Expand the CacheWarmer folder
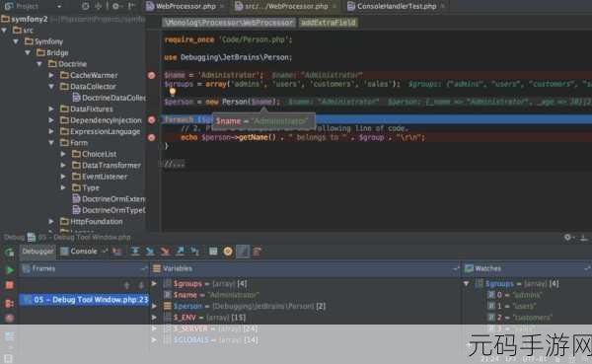Image resolution: width=592 pixels, height=364 pixels. (x=51, y=76)
